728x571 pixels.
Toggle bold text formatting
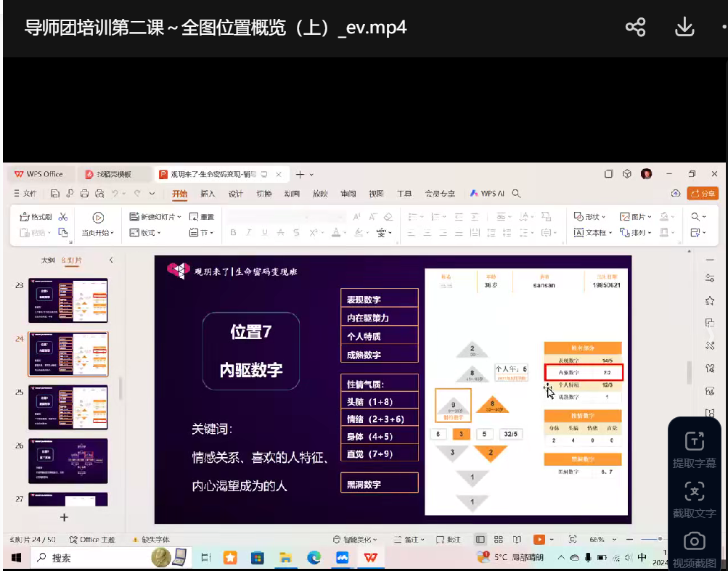point(233,233)
